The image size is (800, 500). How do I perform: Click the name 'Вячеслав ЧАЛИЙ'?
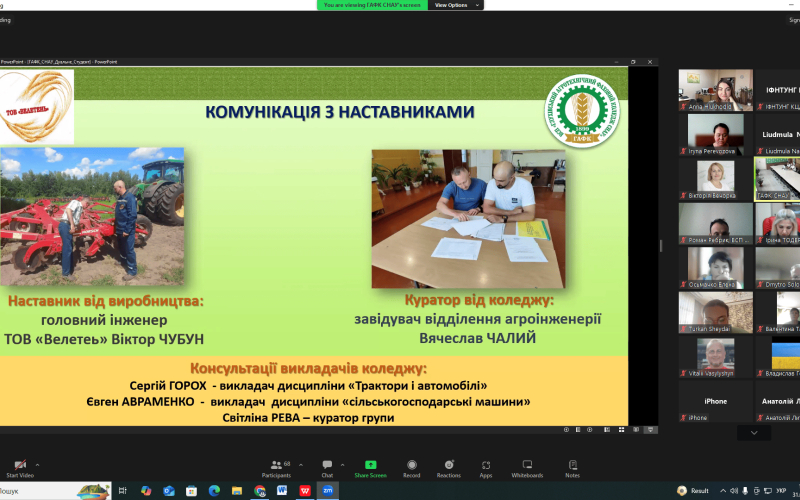point(478,338)
